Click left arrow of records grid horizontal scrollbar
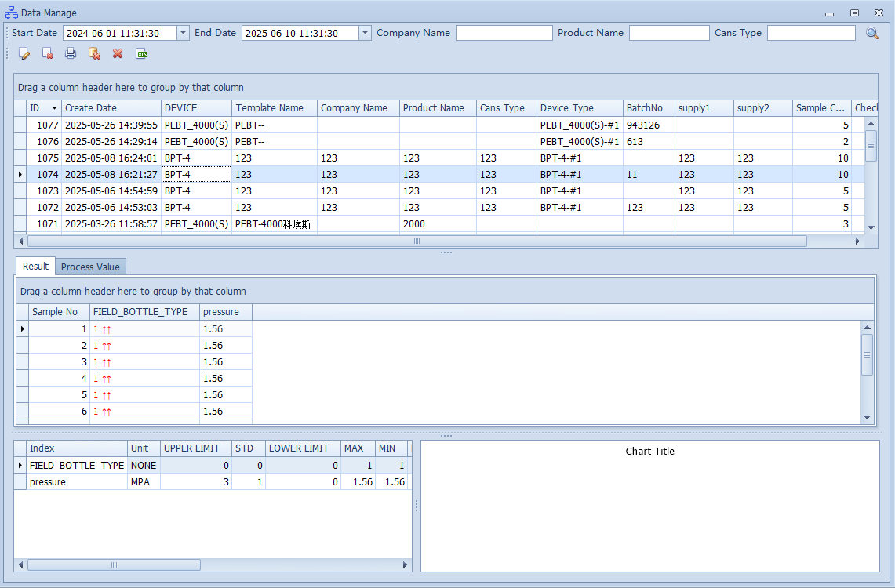This screenshot has height=588, width=895. click(x=21, y=241)
